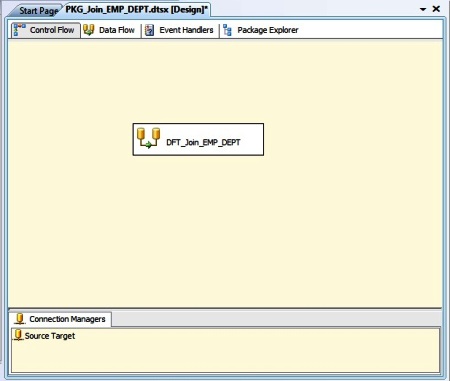The width and height of the screenshot is (450, 381).
Task: Open the active documents dropdown arrow
Action: coord(423,9)
